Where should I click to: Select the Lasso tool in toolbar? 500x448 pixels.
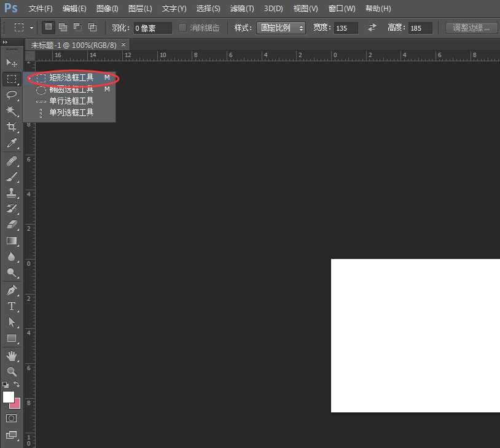tap(11, 95)
